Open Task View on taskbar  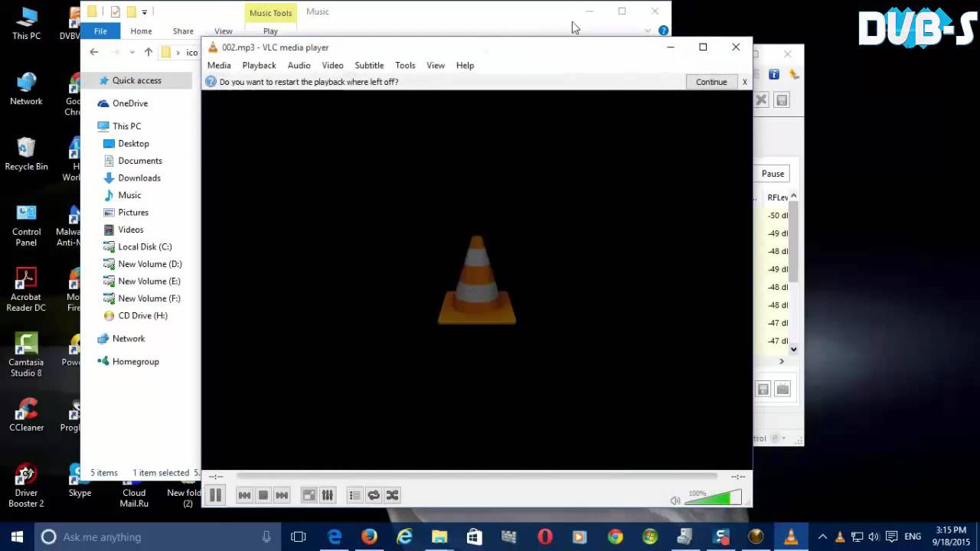pos(299,536)
